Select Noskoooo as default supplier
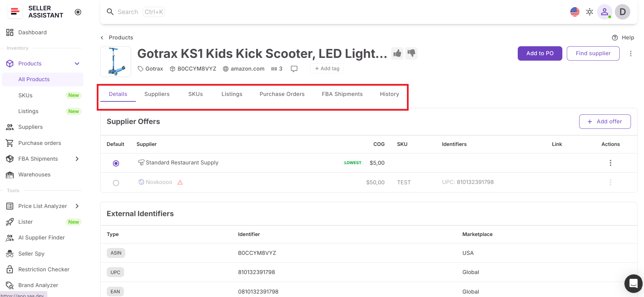 pyautogui.click(x=116, y=183)
